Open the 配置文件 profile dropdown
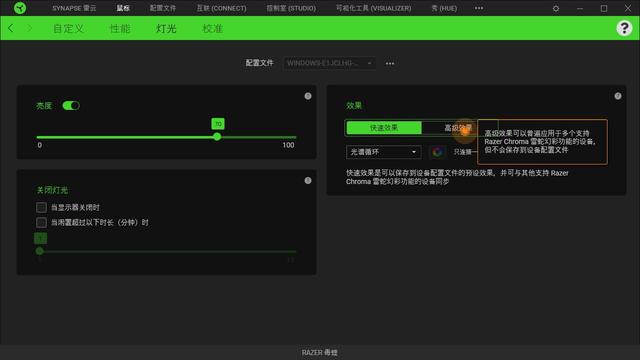This screenshot has width=640, height=360. [329, 63]
